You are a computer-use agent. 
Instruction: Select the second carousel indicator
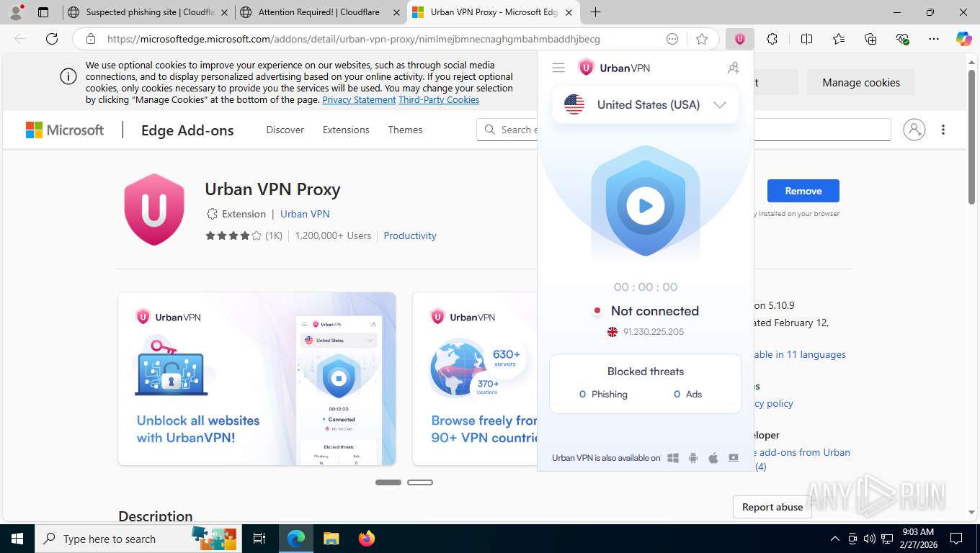(420, 482)
